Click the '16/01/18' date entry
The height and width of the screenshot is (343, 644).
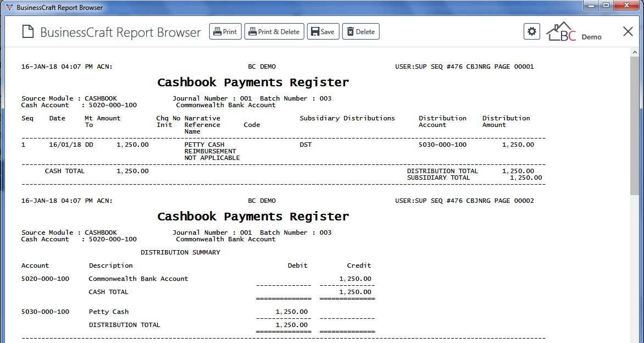(65, 145)
